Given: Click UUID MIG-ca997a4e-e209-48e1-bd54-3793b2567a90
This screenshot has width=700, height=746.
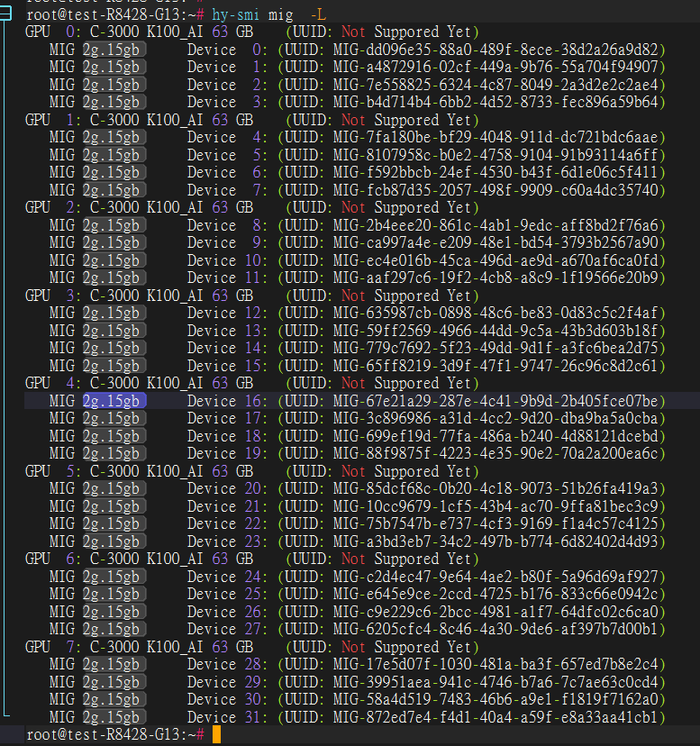Looking at the screenshot, I should tap(495, 243).
